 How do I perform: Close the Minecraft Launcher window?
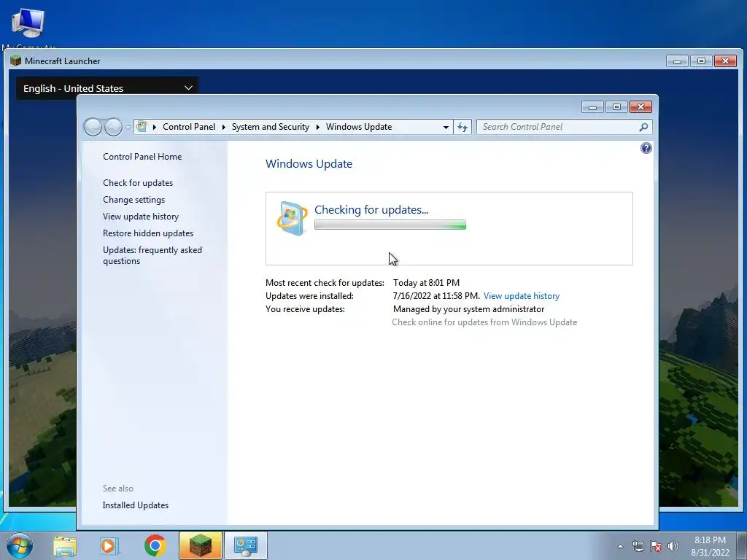(x=726, y=61)
